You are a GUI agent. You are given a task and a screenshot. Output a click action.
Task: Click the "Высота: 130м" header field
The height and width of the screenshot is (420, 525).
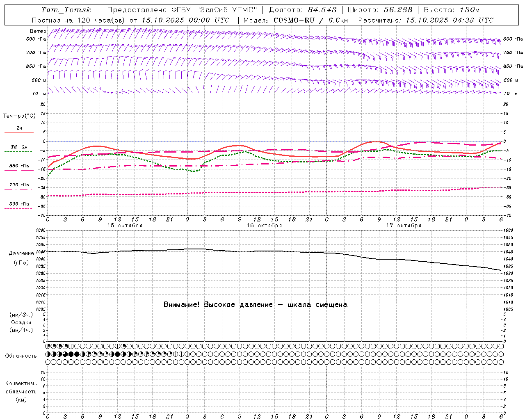[x=451, y=10]
